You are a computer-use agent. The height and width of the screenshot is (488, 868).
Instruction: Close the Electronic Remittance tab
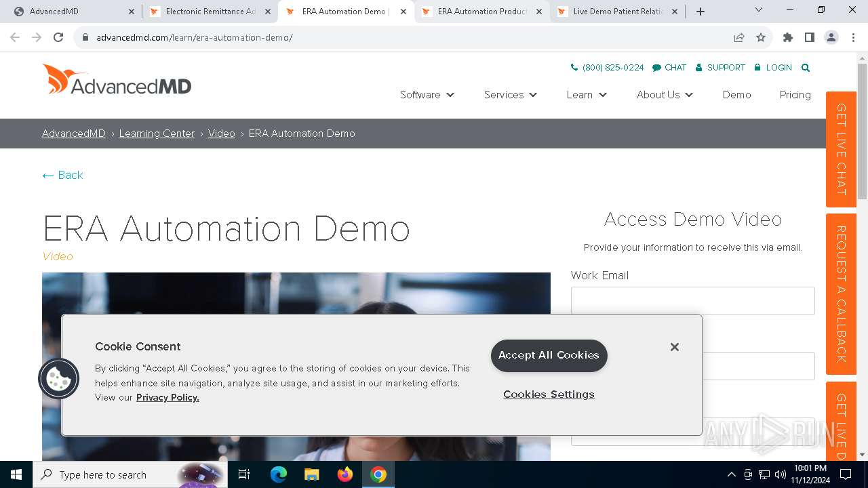[x=268, y=12]
